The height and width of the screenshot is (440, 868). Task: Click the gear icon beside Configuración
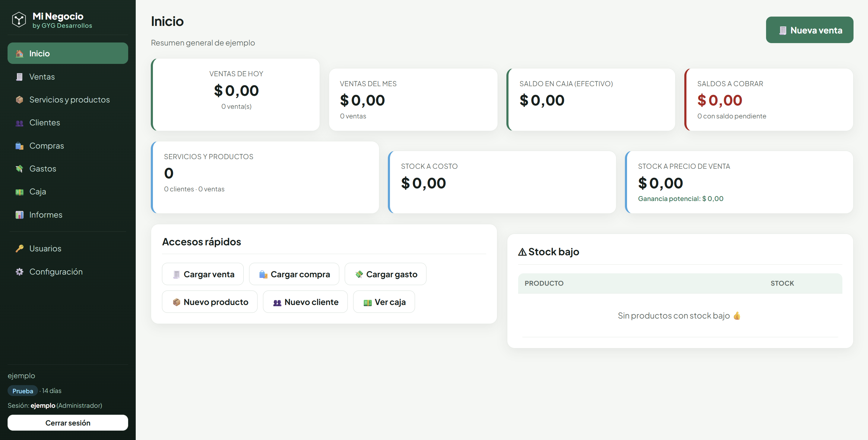coord(20,272)
